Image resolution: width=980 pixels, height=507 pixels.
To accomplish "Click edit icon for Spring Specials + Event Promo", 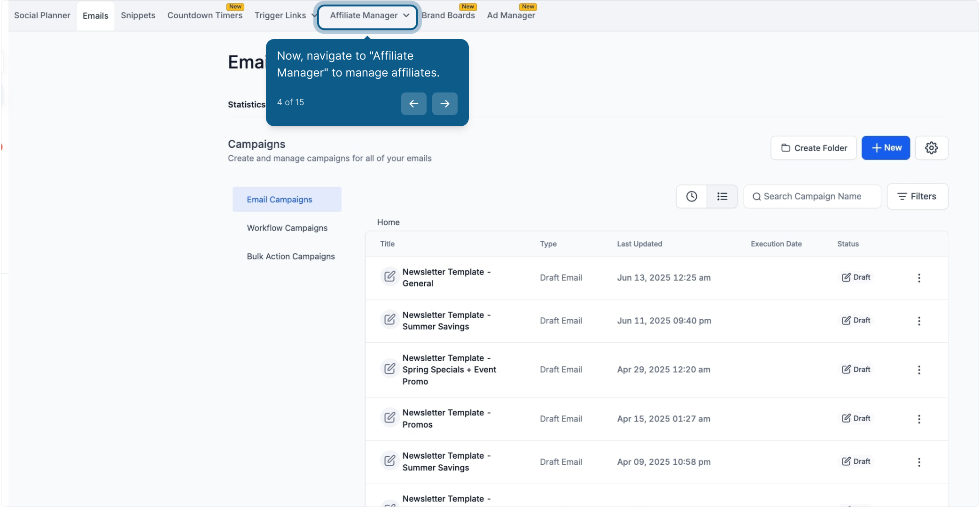I will (389, 369).
